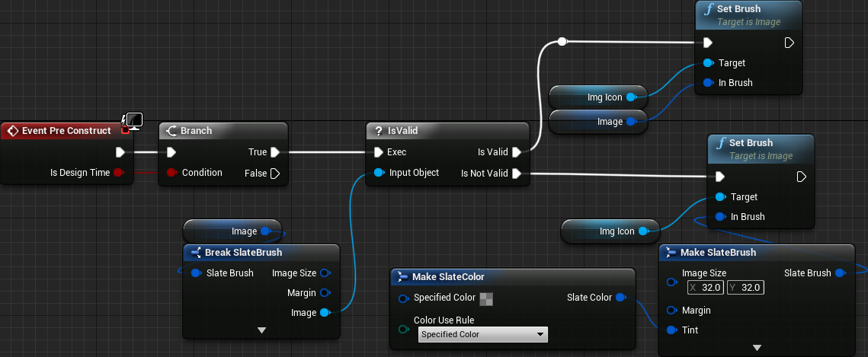Click the Make SlateBrush Tint input pin
The height and width of the screenshot is (357, 868).
coord(671,330)
